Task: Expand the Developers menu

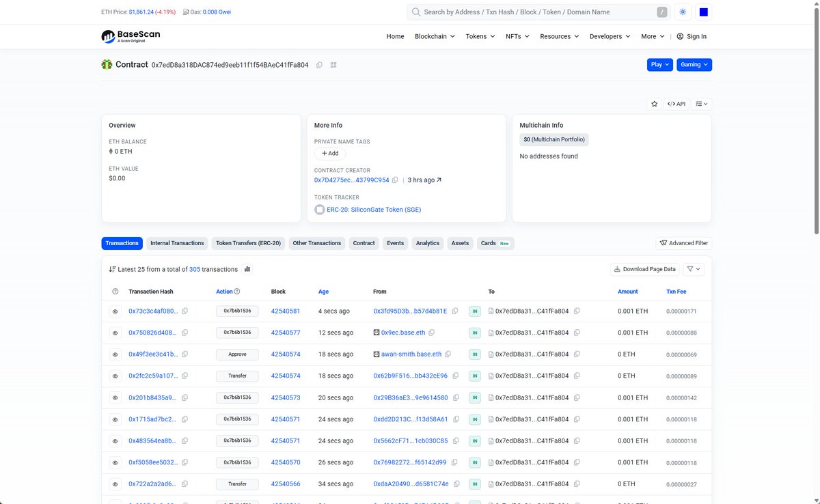Action: click(610, 36)
